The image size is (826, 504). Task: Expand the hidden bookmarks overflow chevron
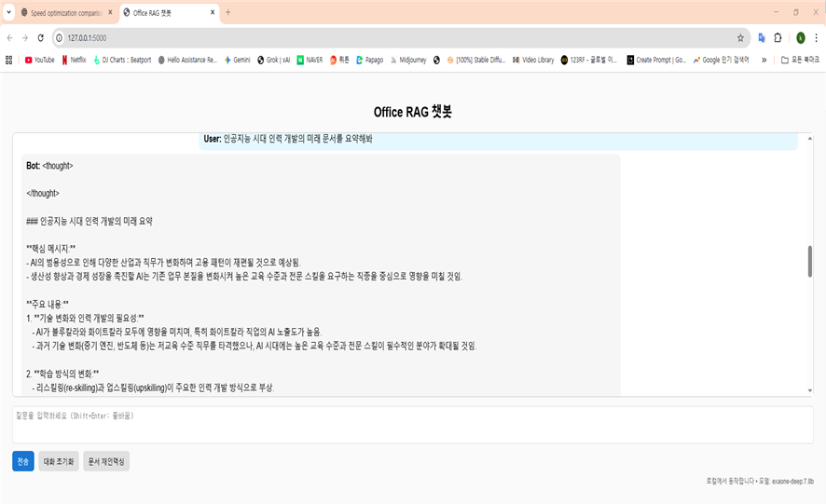[x=764, y=60]
